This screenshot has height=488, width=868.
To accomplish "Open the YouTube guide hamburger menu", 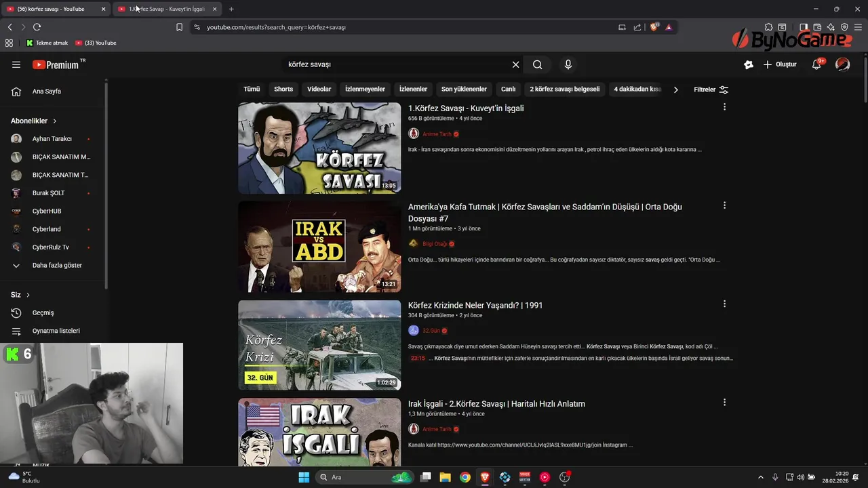I will [16, 64].
